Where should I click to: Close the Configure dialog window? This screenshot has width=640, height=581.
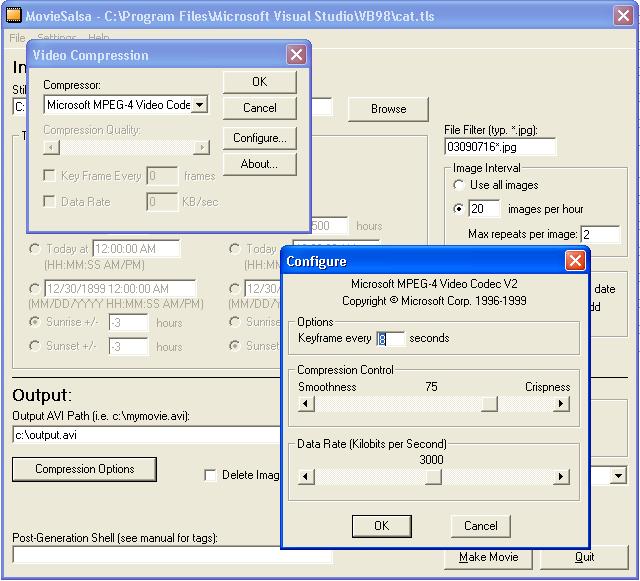(x=575, y=261)
